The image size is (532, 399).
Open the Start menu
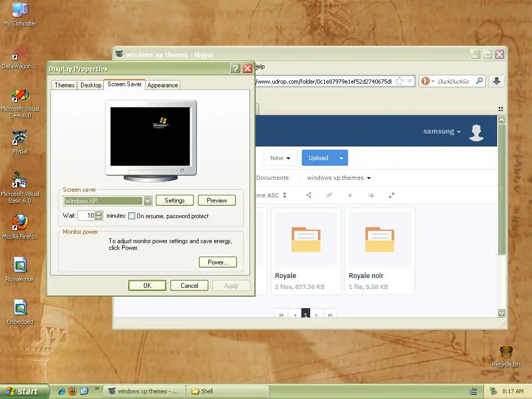[x=24, y=391]
